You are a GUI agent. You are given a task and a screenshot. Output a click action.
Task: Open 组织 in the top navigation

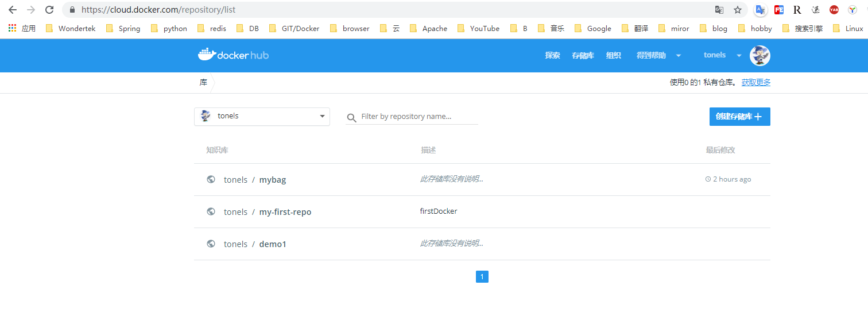pos(614,55)
